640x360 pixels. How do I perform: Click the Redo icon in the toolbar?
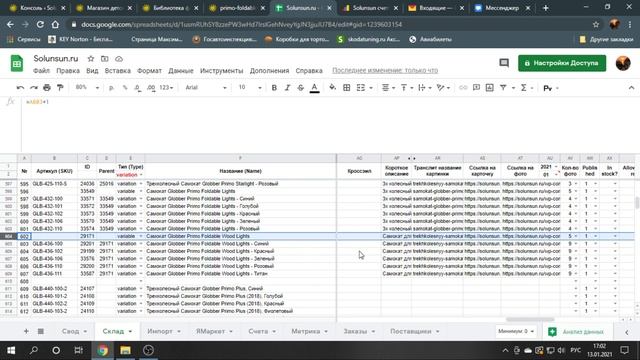click(x=33, y=88)
